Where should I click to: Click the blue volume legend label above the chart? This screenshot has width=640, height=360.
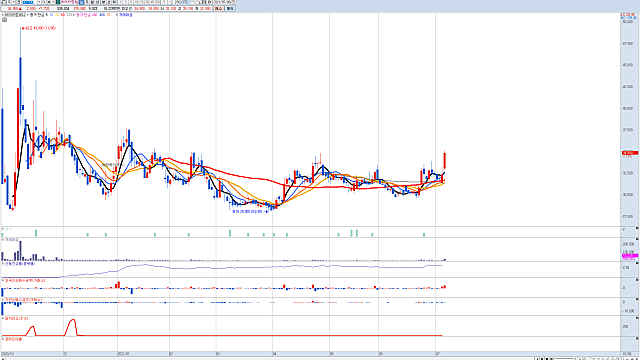coord(126,15)
